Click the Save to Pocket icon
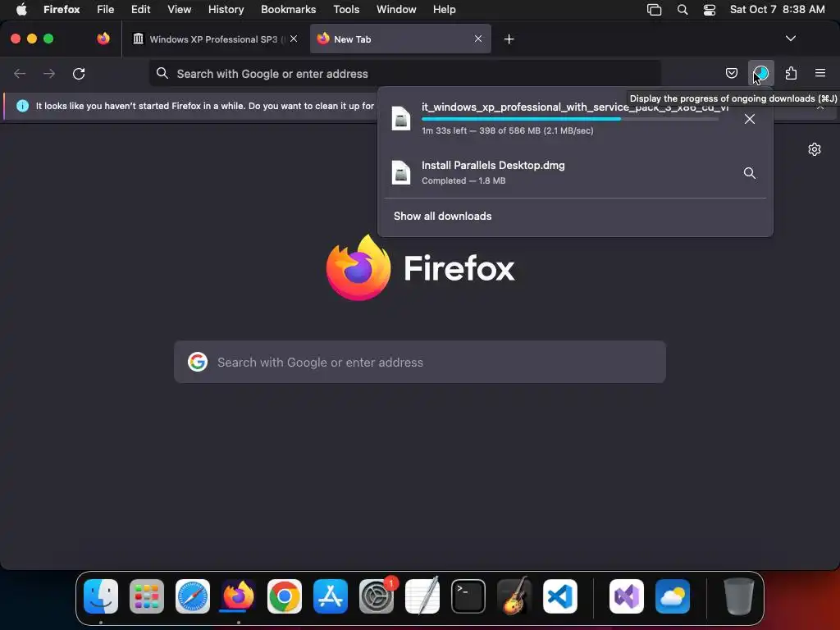Viewport: 840px width, 630px height. (x=731, y=73)
